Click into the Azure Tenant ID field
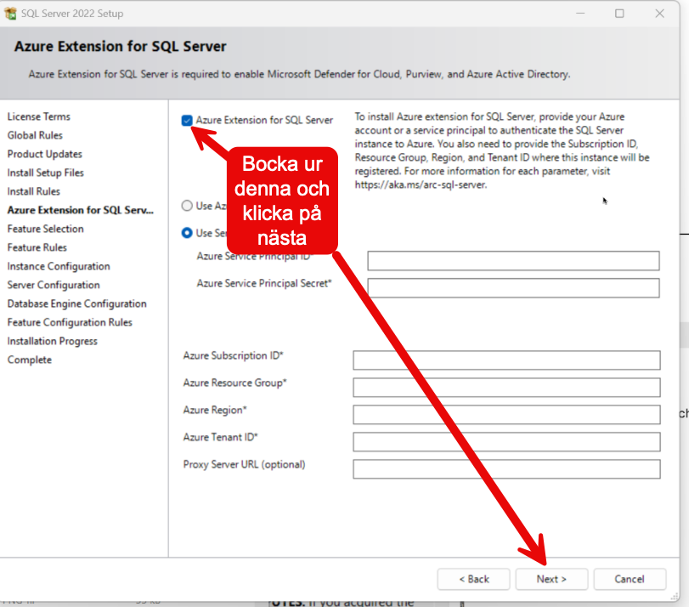Viewport: 700px width, 607px height. (506, 442)
